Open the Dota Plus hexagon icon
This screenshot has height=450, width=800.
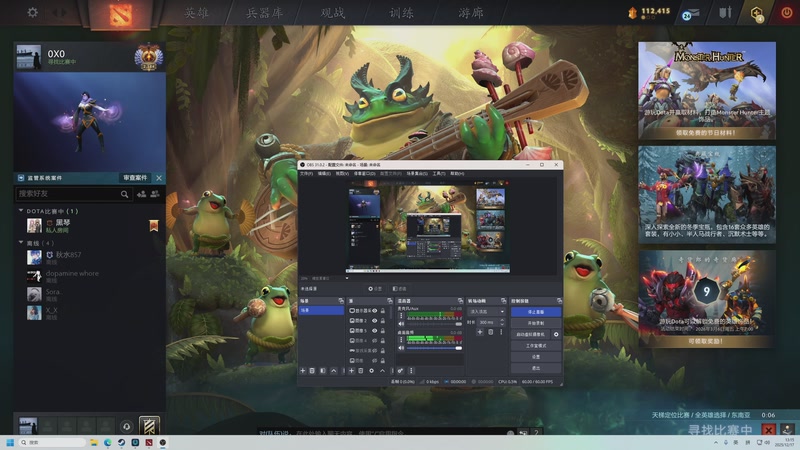pos(757,13)
